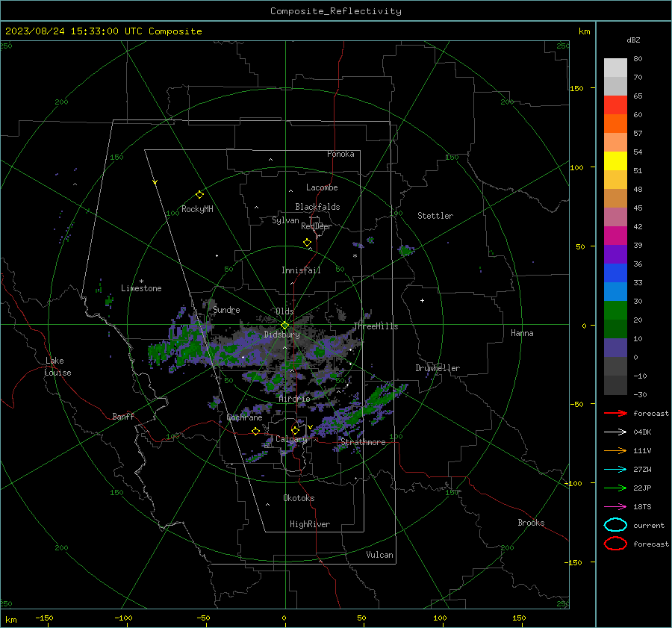Click the white 04DK arrow icon
Image resolution: width=672 pixels, height=628 pixels.
tap(615, 432)
